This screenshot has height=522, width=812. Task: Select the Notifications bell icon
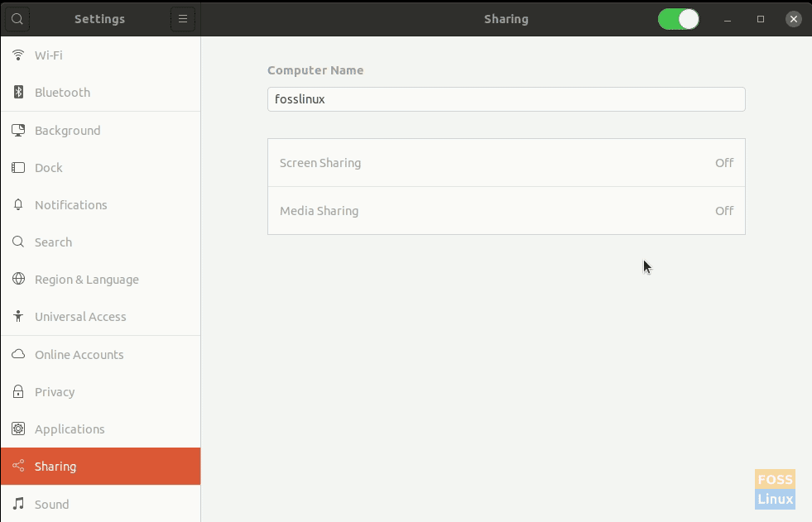pyautogui.click(x=17, y=204)
